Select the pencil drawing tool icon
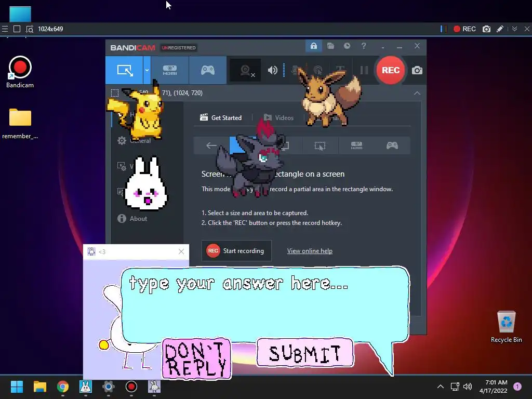Viewport: 532px width, 399px height. coord(500,29)
